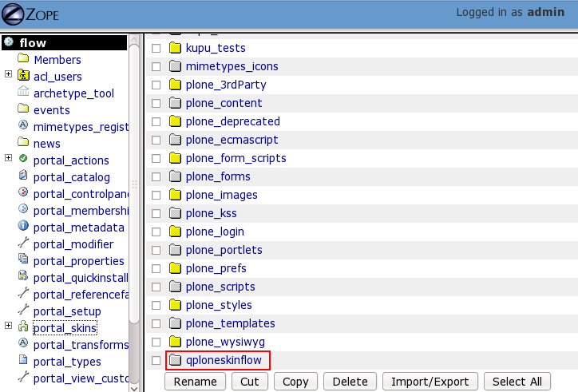Click the portal_properties icon

[x=23, y=259]
